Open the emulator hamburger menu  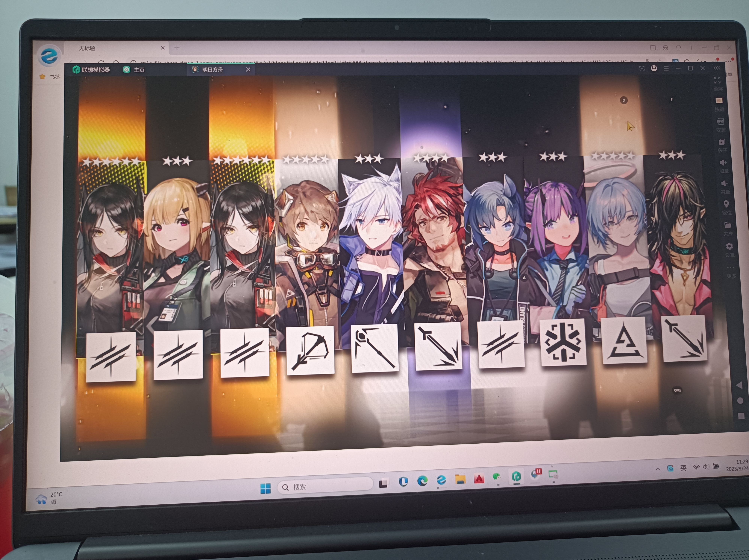(x=666, y=68)
